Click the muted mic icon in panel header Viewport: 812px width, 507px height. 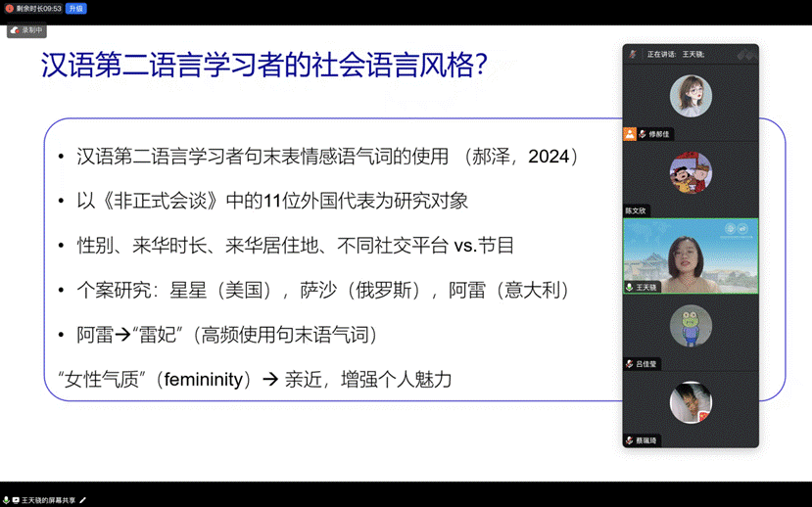coord(633,54)
